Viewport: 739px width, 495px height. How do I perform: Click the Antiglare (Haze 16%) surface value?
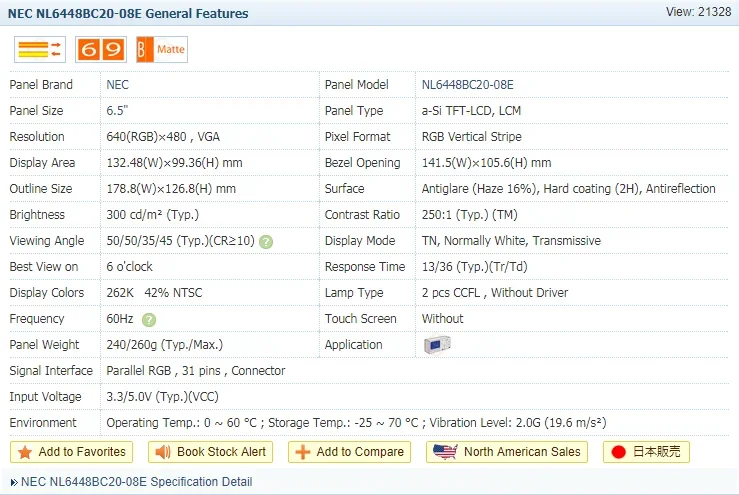point(568,189)
